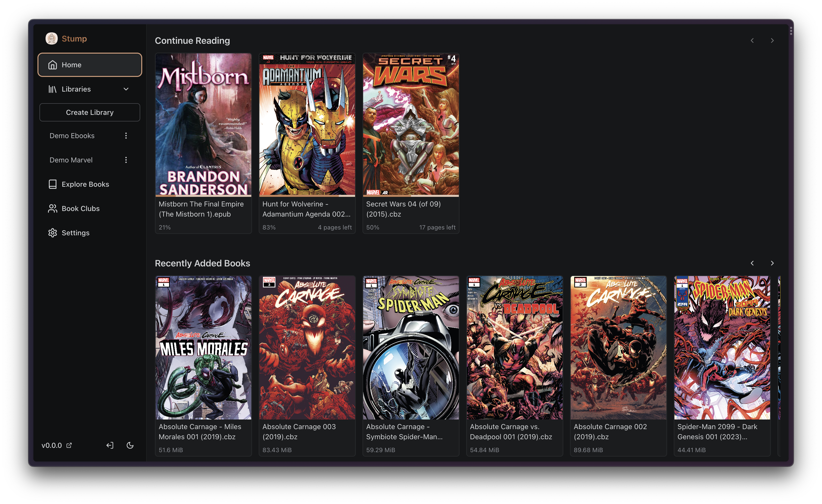Click the Stump logo avatar
Image resolution: width=822 pixels, height=504 pixels.
(51, 38)
